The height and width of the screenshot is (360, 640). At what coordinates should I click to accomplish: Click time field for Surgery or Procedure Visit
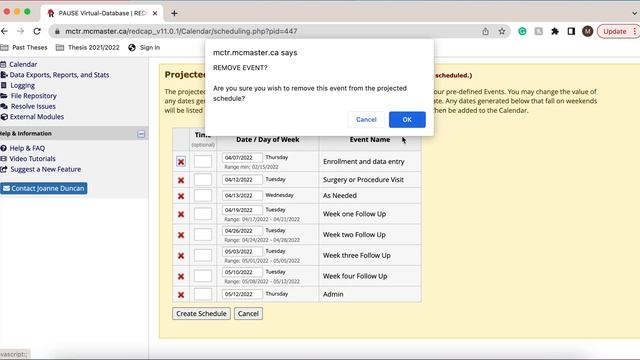pos(203,180)
